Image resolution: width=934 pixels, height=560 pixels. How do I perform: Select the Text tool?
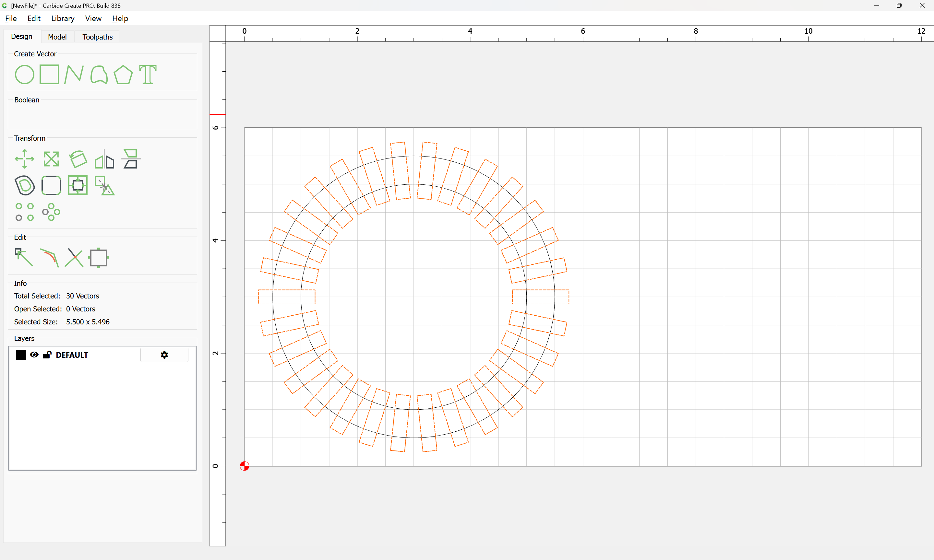coord(148,74)
